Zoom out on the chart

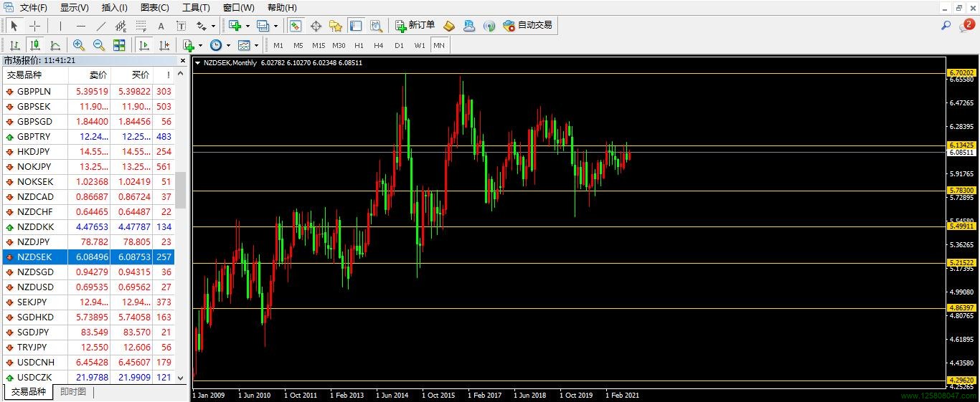[x=99, y=45]
